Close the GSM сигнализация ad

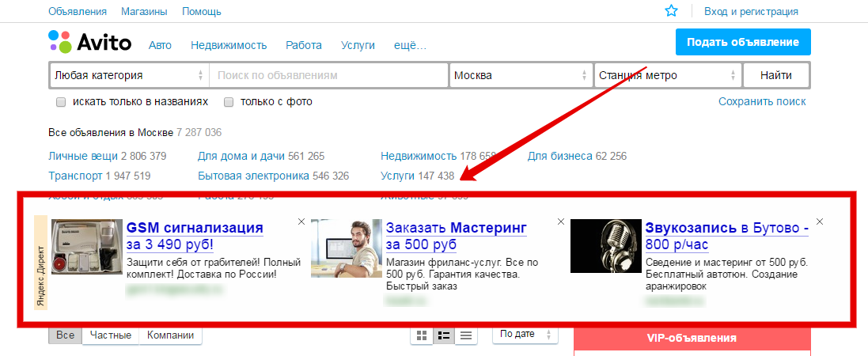(301, 222)
